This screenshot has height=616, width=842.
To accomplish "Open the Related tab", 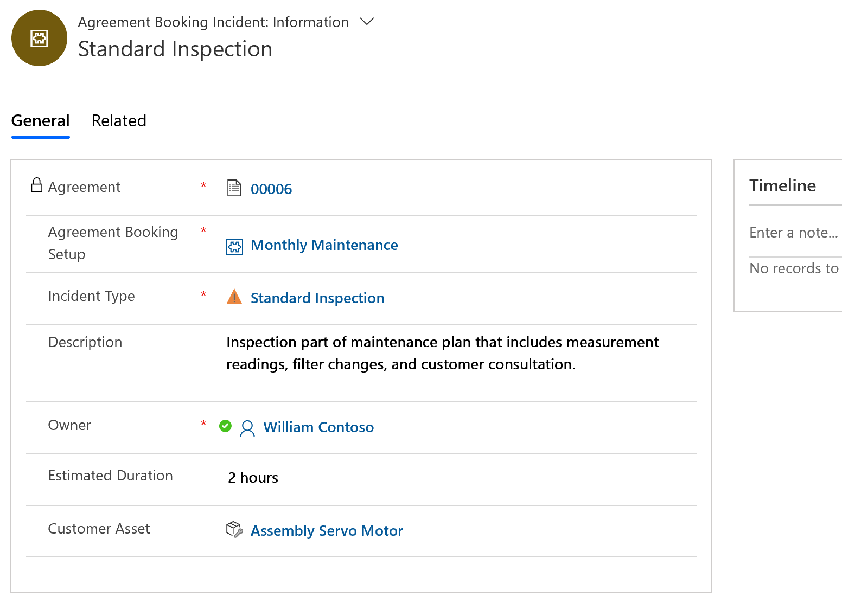I will [x=119, y=120].
